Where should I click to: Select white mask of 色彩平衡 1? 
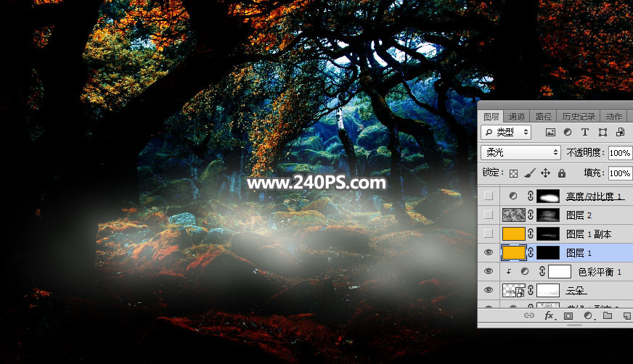pyautogui.click(x=559, y=272)
